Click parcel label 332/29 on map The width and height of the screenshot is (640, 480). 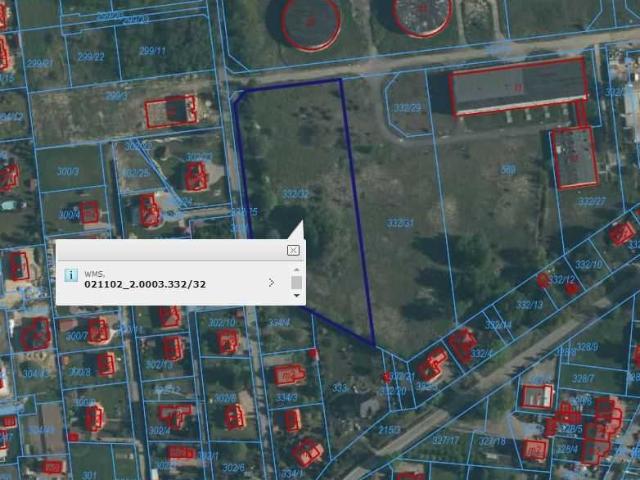[407, 108]
